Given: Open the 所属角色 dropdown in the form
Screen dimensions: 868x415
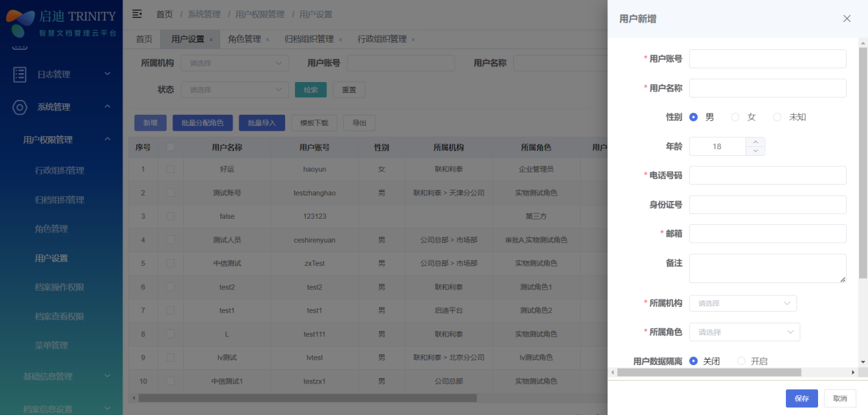Looking at the screenshot, I should (x=744, y=332).
